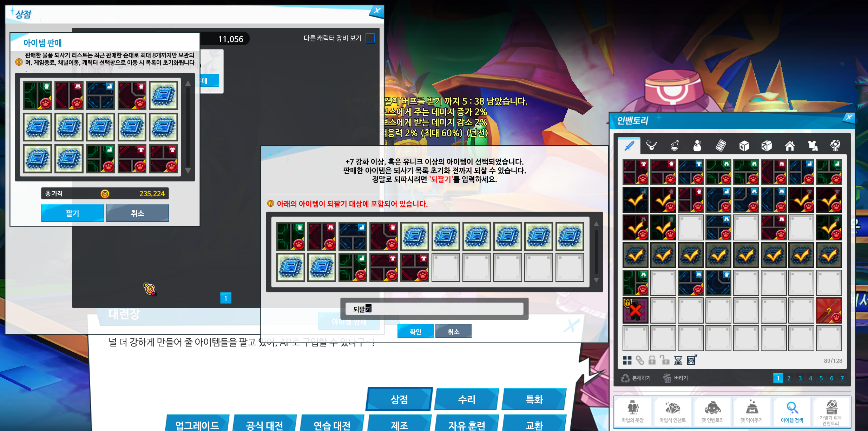Click the 상점 menu button
The height and width of the screenshot is (431, 868).
point(399,399)
